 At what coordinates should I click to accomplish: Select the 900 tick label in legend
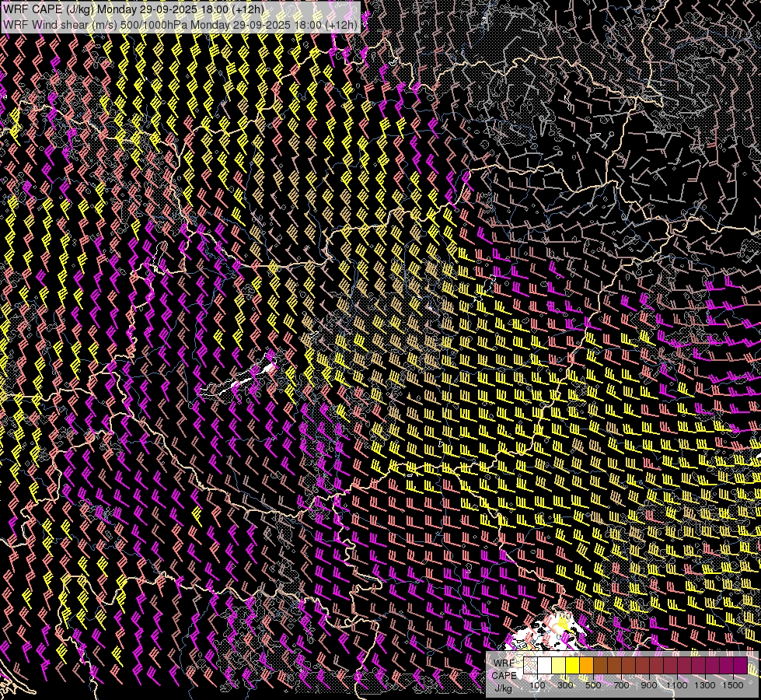tap(649, 685)
